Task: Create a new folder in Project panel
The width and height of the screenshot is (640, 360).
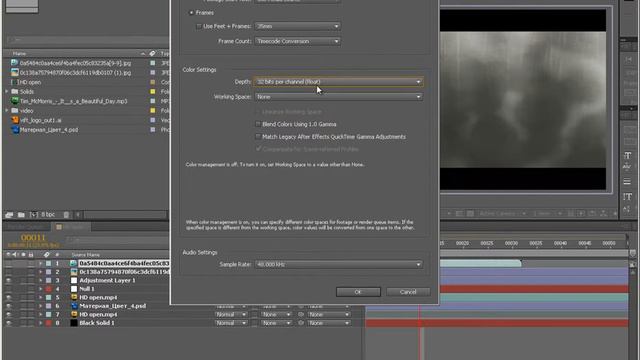Action: [x=21, y=214]
